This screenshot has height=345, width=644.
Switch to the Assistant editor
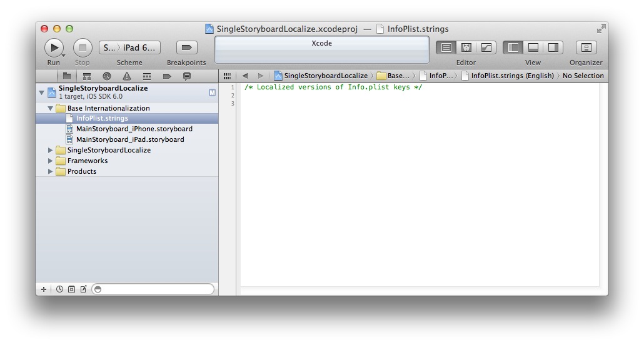(466, 47)
